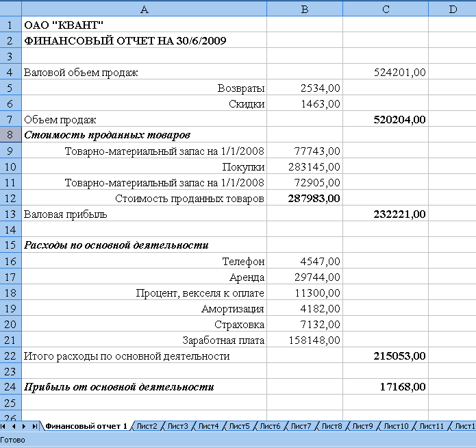Switch to Лист10 sheet tab

[396, 427]
